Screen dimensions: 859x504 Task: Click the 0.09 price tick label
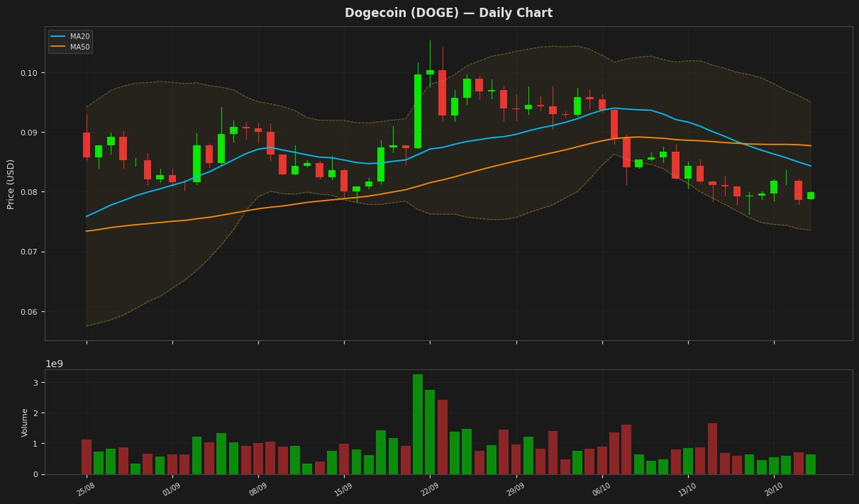tap(30, 132)
